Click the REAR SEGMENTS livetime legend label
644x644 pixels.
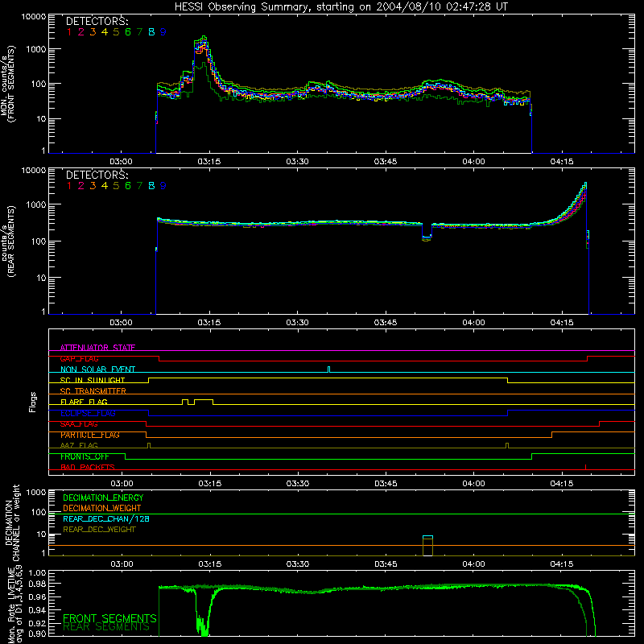pos(106,627)
